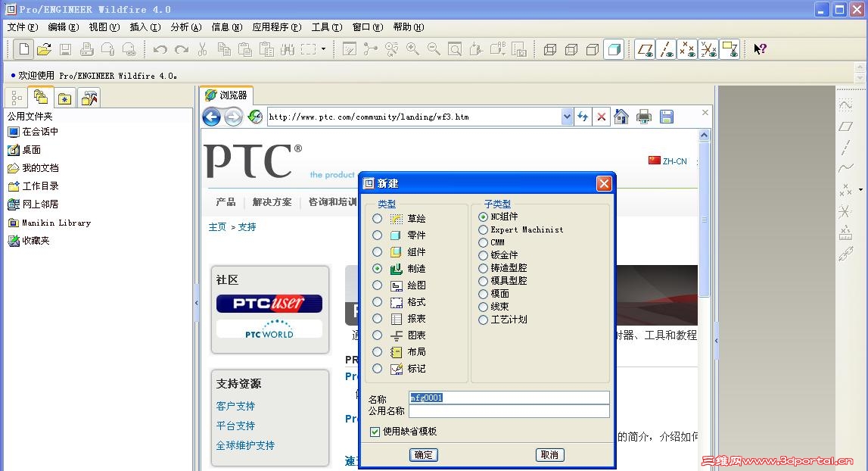
Task: Click the 公用名称 input field
Action: [509, 411]
